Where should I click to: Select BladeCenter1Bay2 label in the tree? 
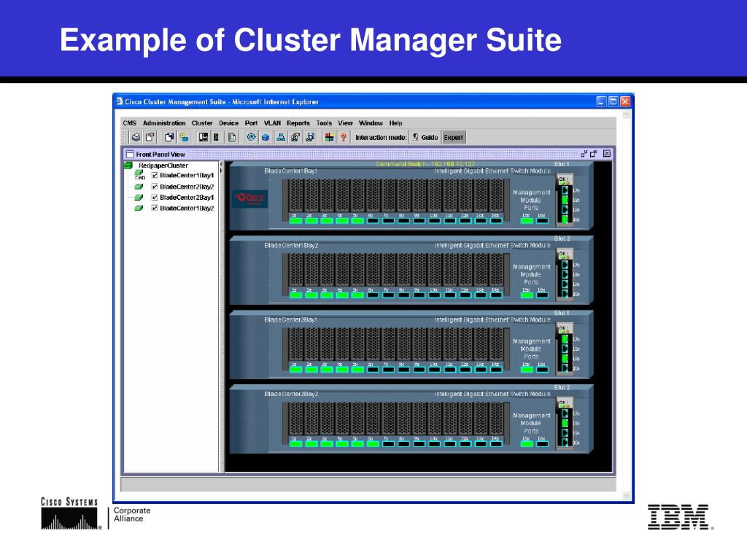pyautogui.click(x=187, y=208)
